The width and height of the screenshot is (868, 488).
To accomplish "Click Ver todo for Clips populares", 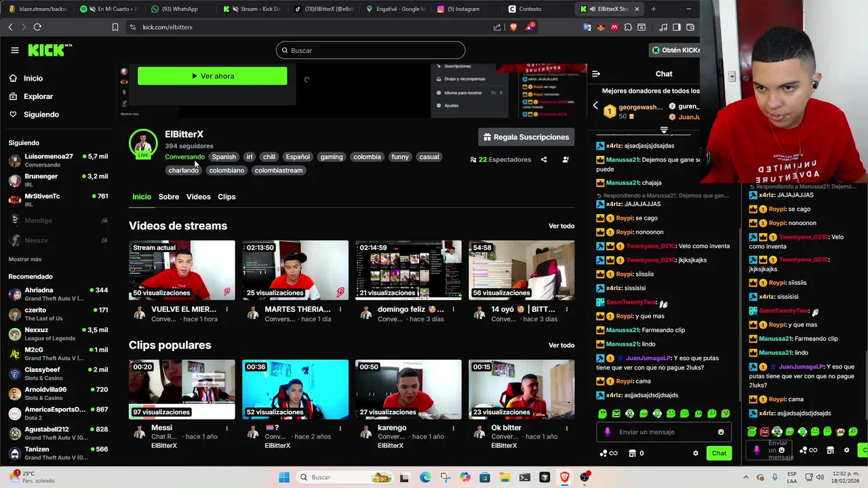I will (x=561, y=345).
